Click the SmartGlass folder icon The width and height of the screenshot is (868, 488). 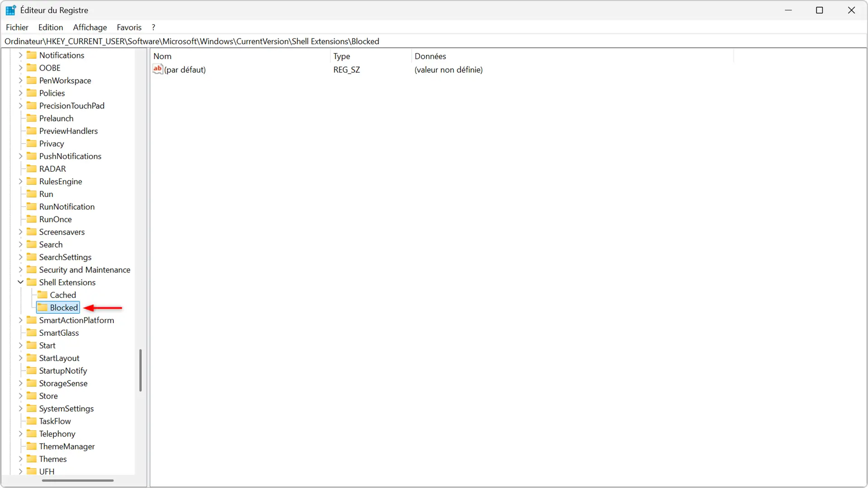[x=32, y=333]
